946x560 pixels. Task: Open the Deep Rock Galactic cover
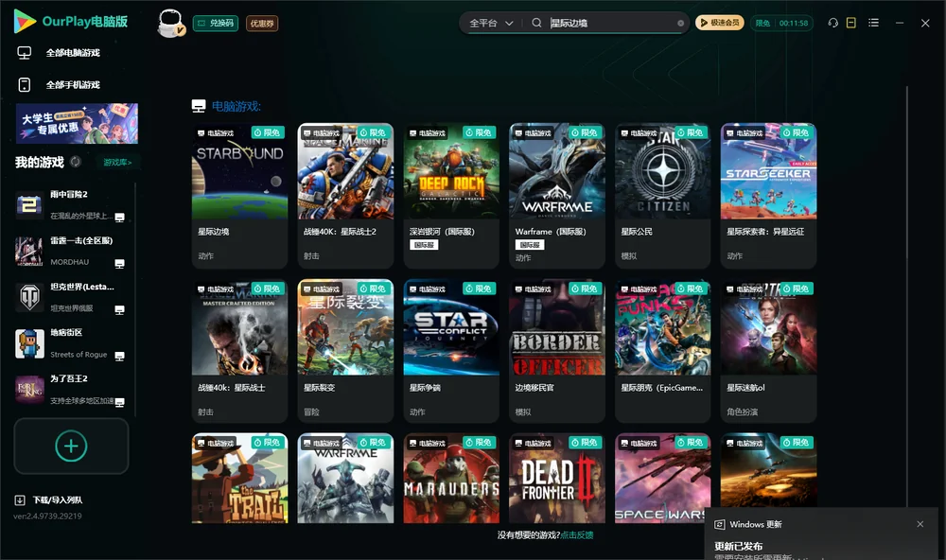click(451, 171)
